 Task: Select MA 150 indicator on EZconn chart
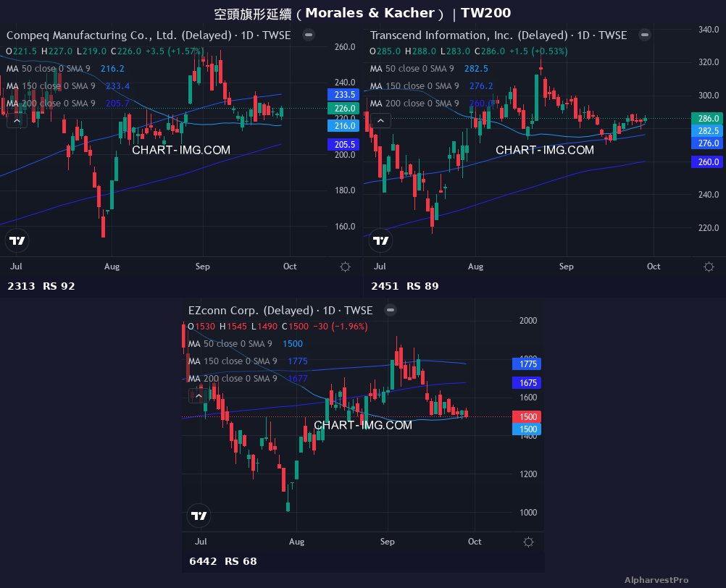[x=248, y=361]
